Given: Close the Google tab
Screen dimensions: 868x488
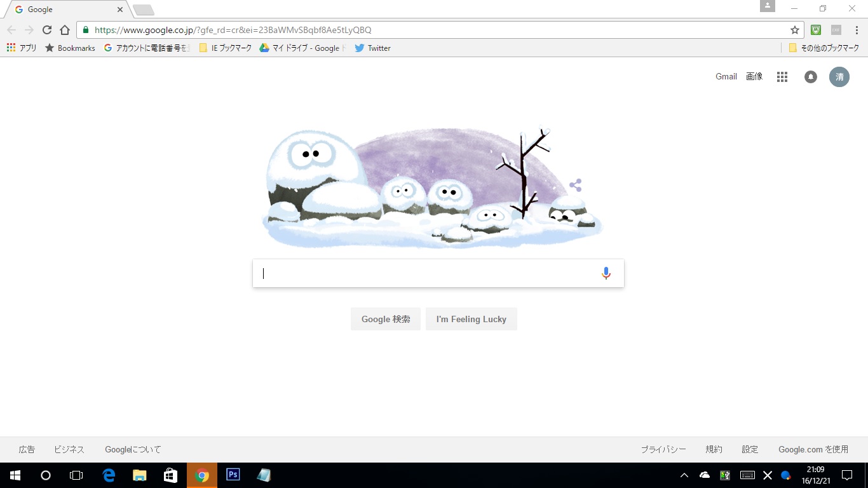Looking at the screenshot, I should [120, 10].
